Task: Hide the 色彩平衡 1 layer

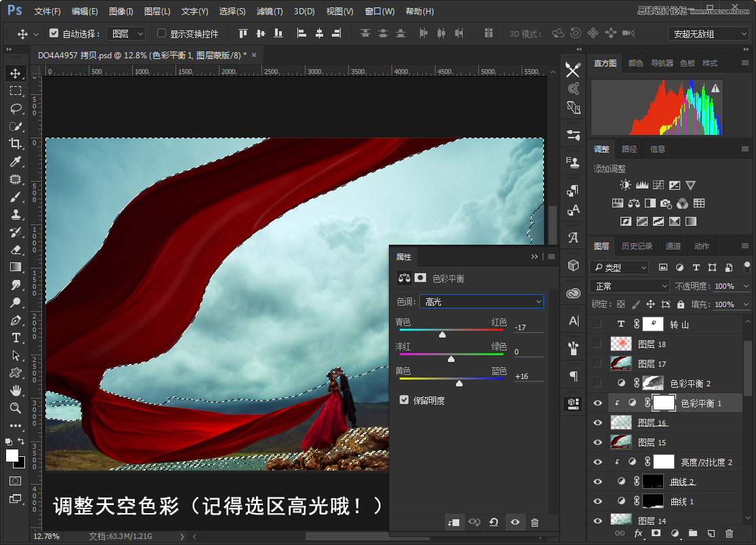Action: click(598, 403)
